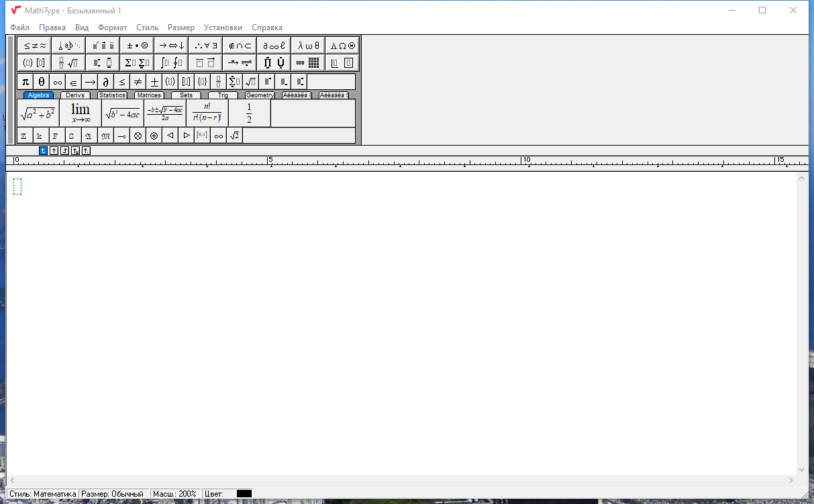Screen dimensions: 814x504
Task: Insert curly braces template from small bar
Action: pos(203,82)
